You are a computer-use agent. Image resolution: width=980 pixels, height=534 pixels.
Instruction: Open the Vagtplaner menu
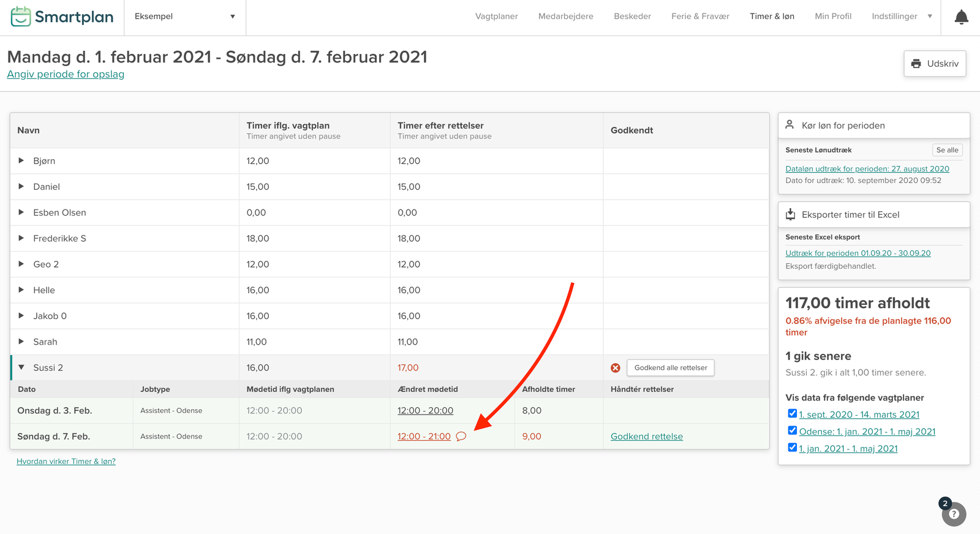coord(496,17)
